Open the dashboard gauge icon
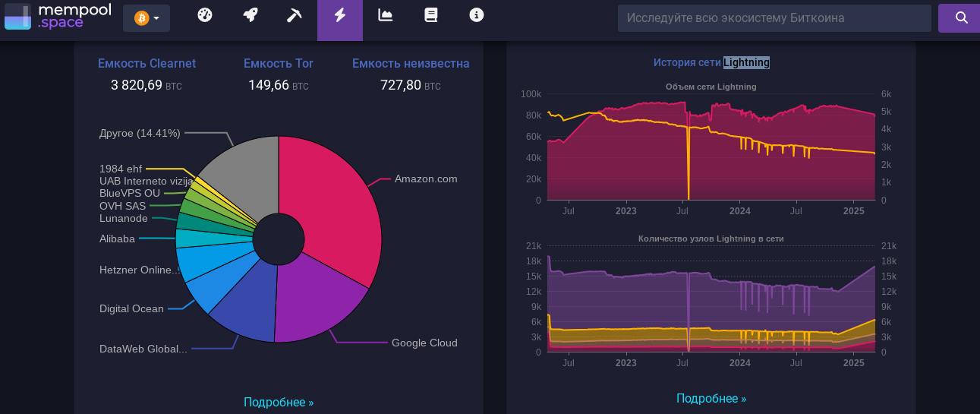 (x=204, y=15)
